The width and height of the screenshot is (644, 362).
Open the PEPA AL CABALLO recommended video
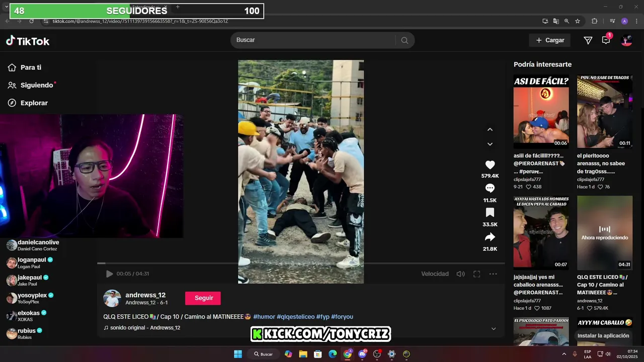coord(541,232)
